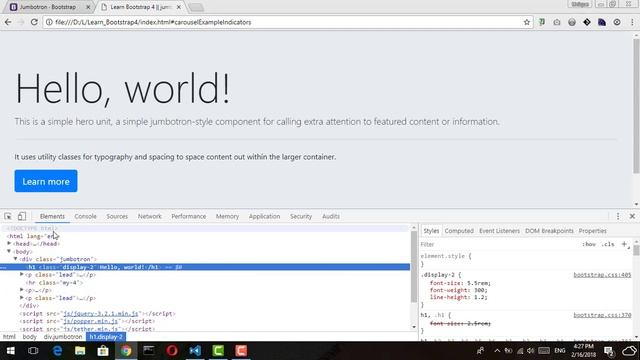Open Chrome's main three-dot menu
The width and height of the screenshot is (640, 360).
(632, 22)
